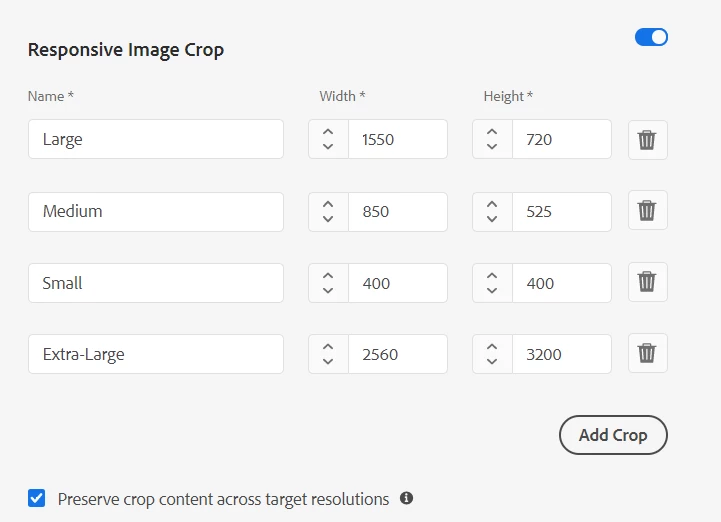Delete the Medium crop row

(647, 211)
